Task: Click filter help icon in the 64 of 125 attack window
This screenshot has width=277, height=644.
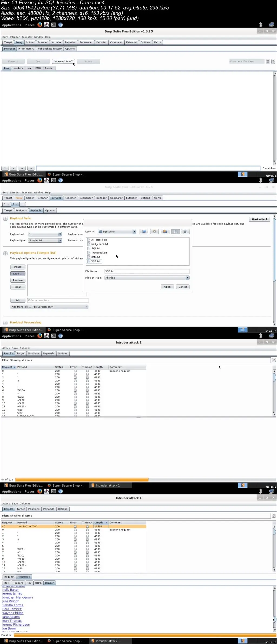Action: click(x=274, y=360)
